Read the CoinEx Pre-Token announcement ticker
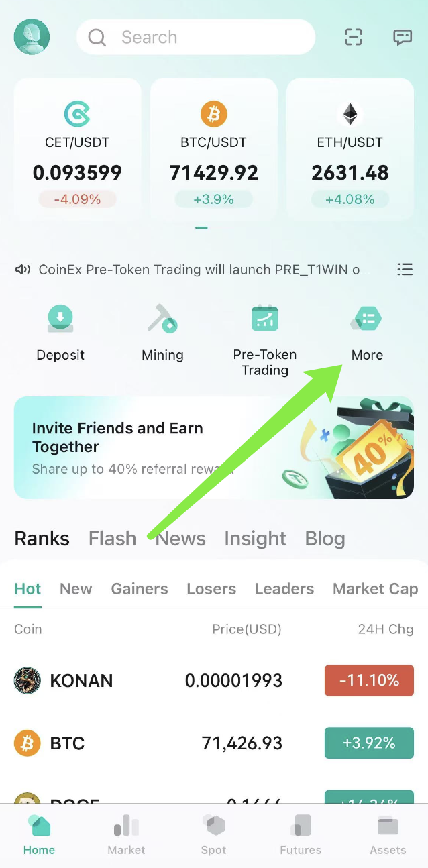 pos(199,270)
